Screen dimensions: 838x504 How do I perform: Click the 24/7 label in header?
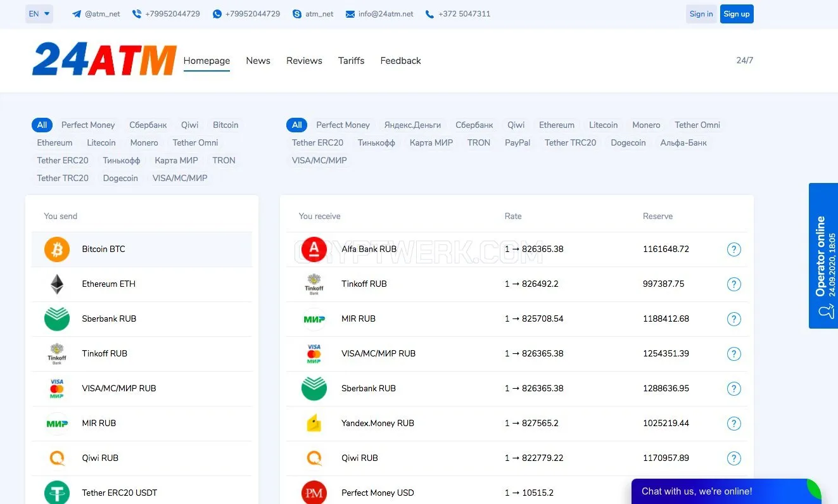[x=745, y=61]
